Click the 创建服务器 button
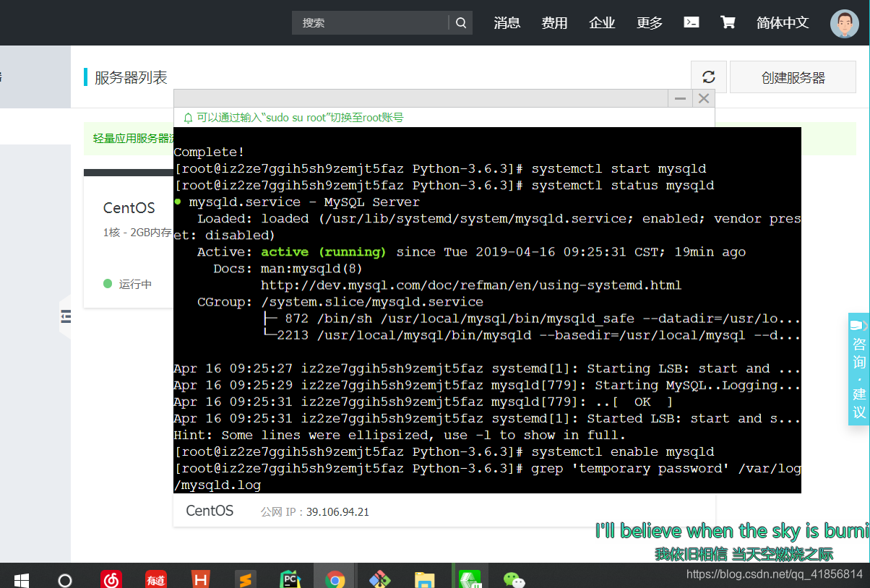Viewport: 870px width, 588px height. point(793,77)
